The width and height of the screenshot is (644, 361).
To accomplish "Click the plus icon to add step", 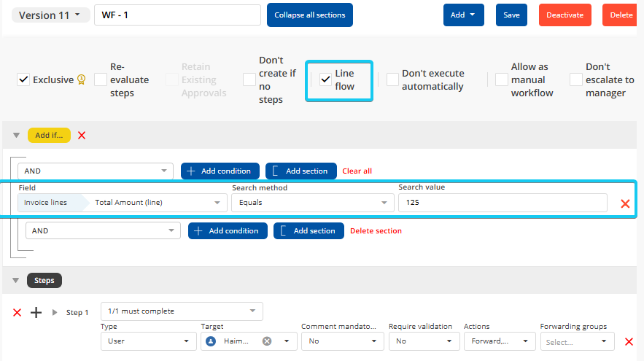I will tap(36, 312).
